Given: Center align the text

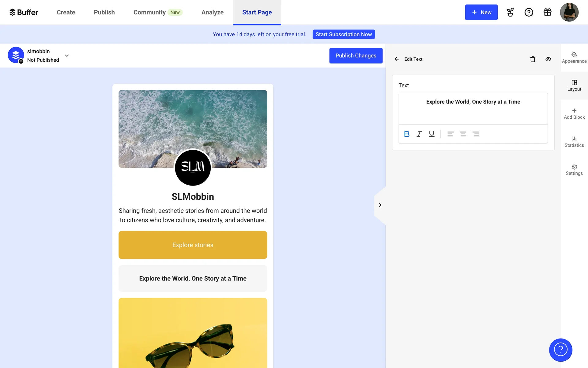Looking at the screenshot, I should point(463,134).
